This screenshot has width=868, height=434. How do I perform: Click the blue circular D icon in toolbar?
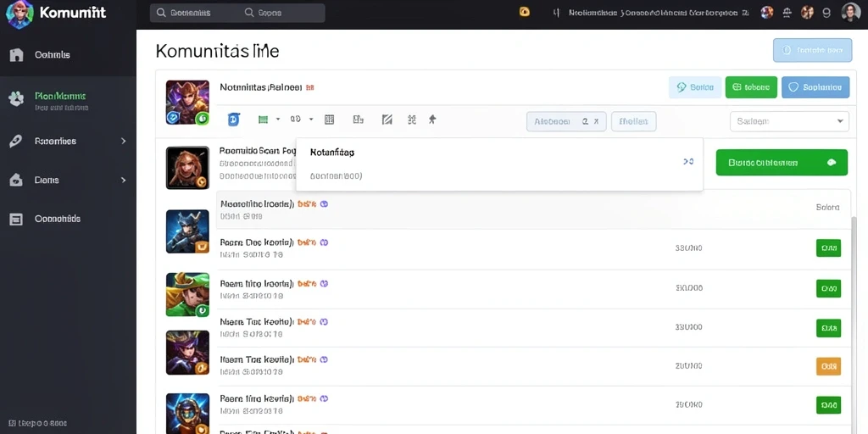click(x=234, y=119)
